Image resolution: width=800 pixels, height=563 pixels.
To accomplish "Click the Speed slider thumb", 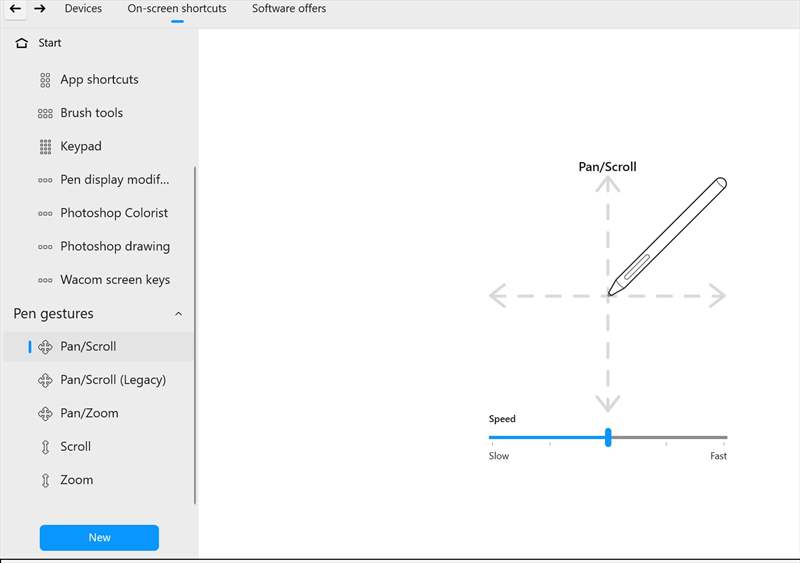I will [x=608, y=437].
